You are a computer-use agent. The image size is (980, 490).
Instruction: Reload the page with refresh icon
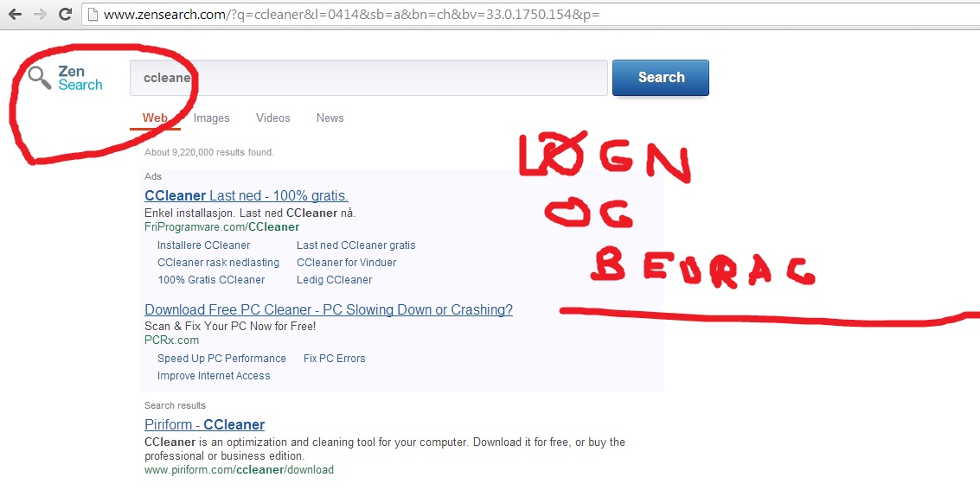[x=65, y=14]
